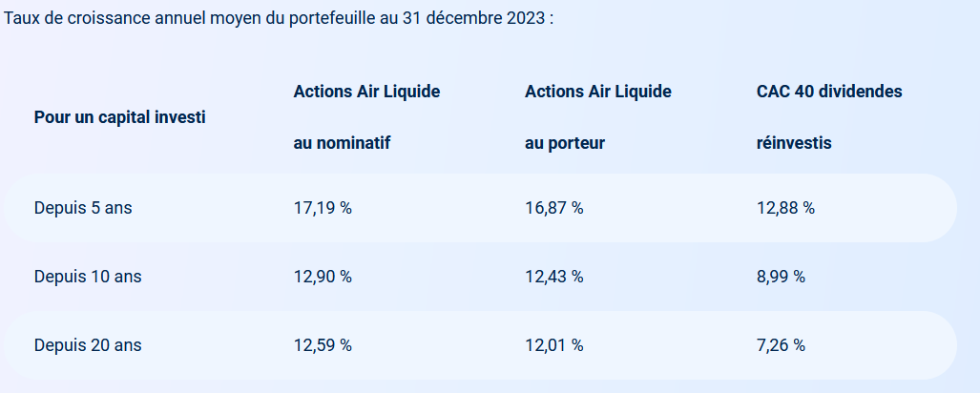Select the 12,59 % twenty-year value
The width and height of the screenshot is (980, 393).
pyautogui.click(x=323, y=345)
